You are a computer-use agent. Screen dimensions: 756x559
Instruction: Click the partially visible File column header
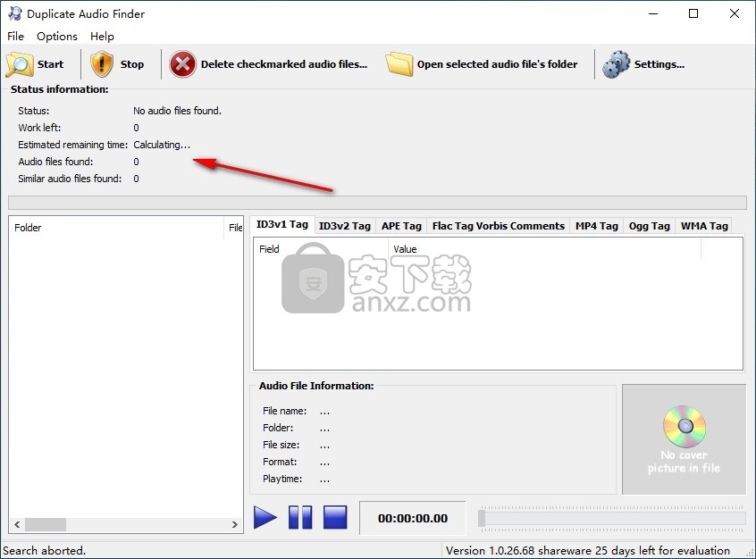click(x=234, y=228)
